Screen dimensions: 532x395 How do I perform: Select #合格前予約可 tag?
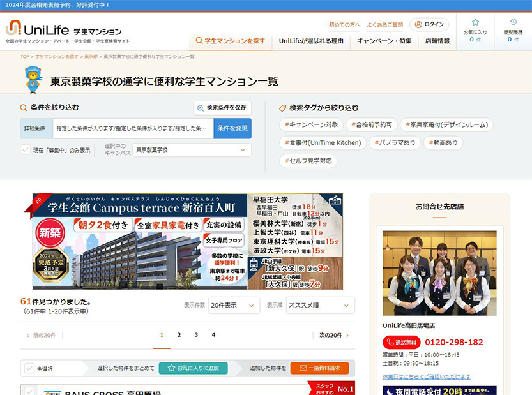[x=372, y=124]
